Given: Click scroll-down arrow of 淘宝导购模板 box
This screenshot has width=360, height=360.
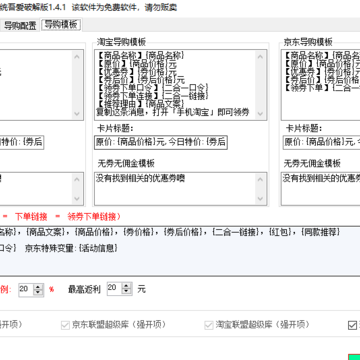Looking at the screenshot, I should pyautogui.click(x=261, y=114).
